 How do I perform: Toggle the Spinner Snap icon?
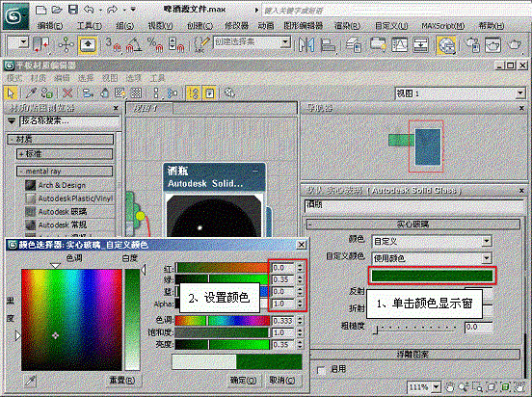pos(176,44)
